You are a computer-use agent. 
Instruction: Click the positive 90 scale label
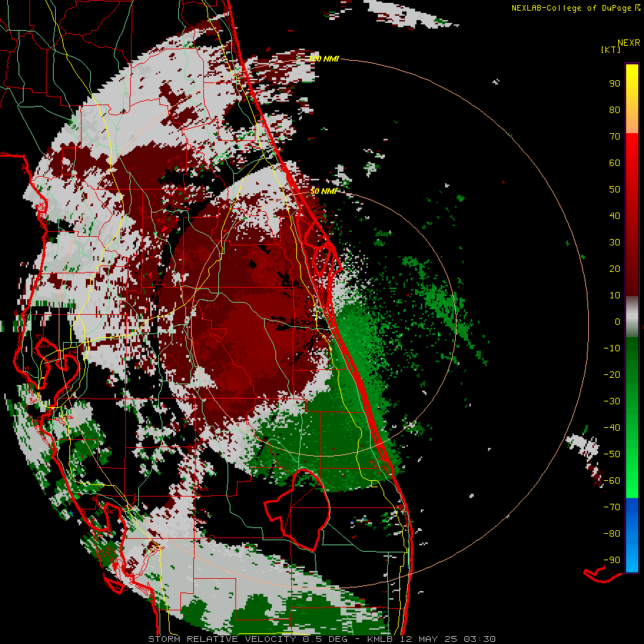(x=615, y=84)
